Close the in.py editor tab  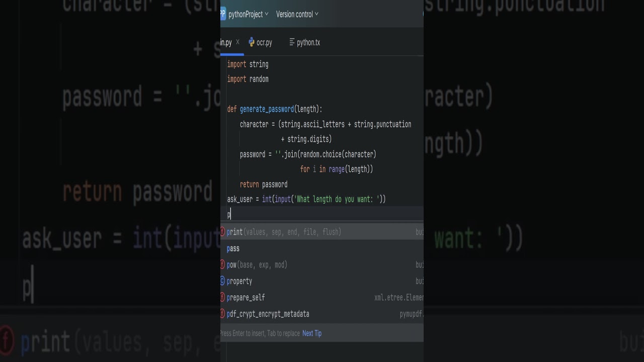click(x=237, y=42)
